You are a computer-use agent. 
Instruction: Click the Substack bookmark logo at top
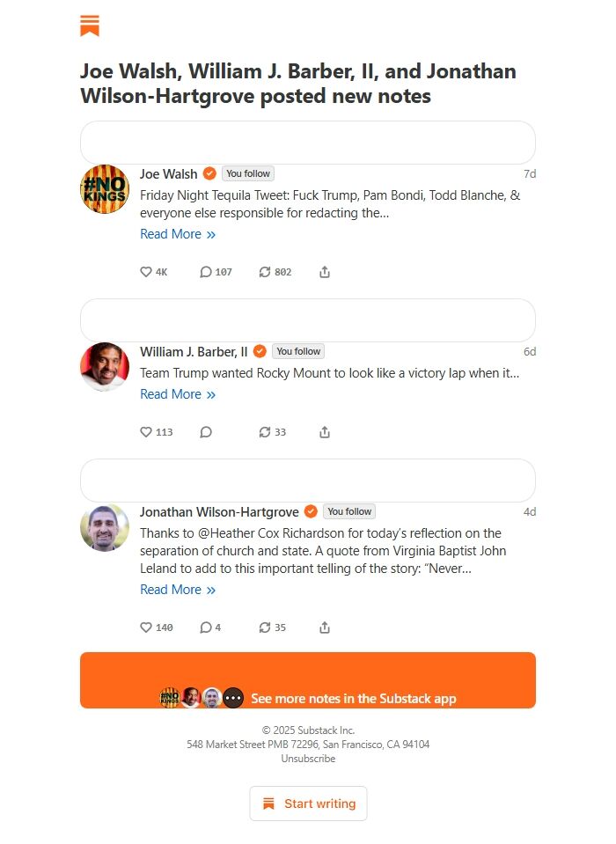[x=90, y=26]
